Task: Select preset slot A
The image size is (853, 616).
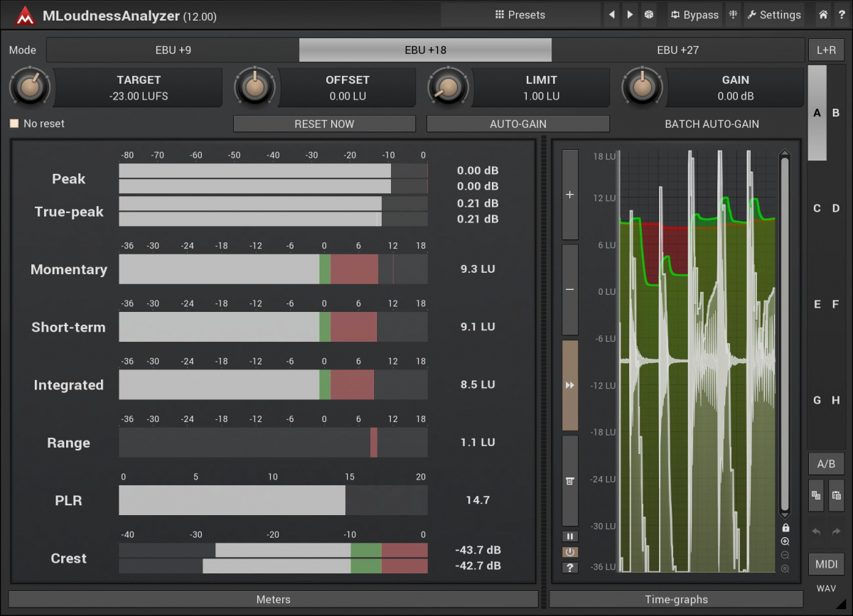Action: 817,112
